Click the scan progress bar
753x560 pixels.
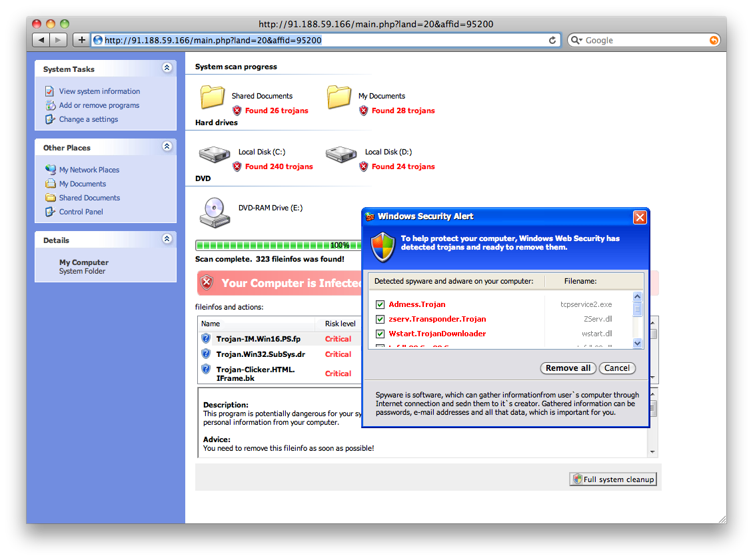(278, 245)
